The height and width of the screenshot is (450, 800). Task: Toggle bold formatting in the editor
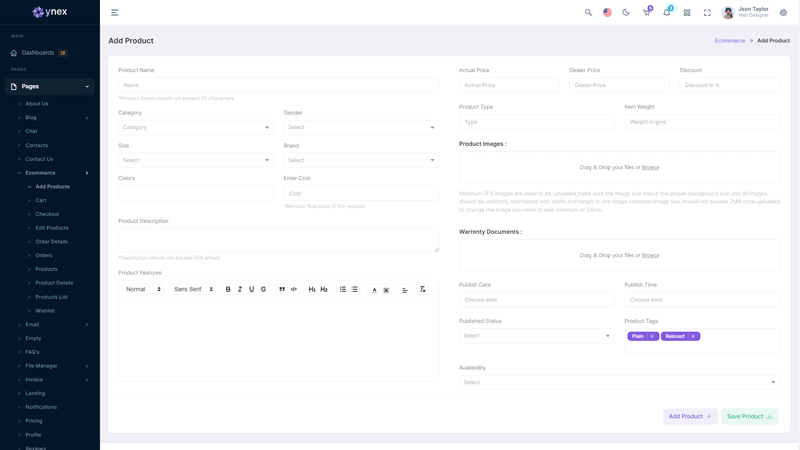pos(228,289)
